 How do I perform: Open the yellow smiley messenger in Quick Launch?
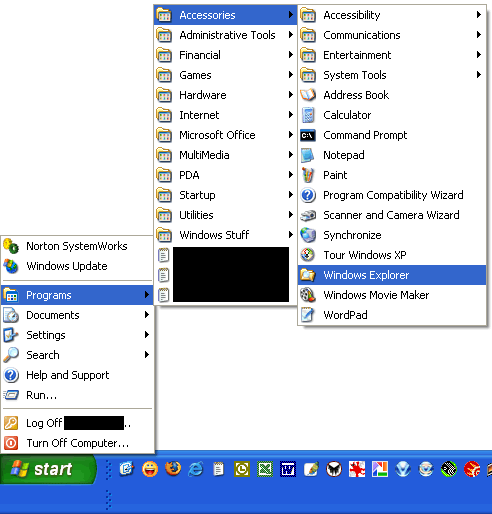coord(150,469)
